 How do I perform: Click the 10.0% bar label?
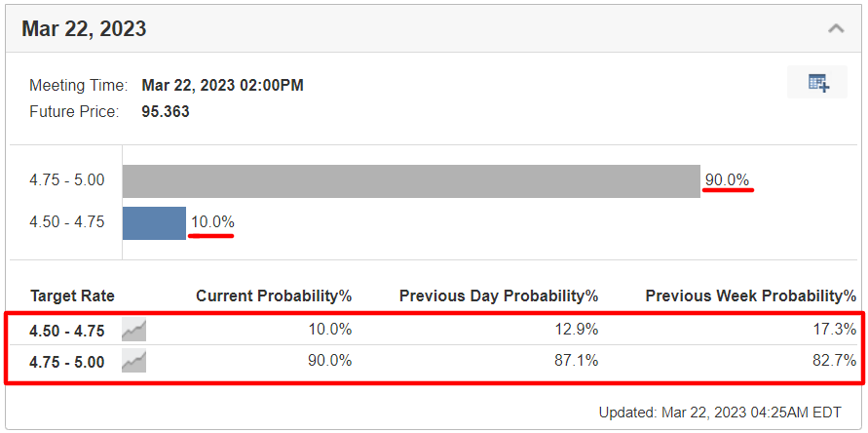[x=212, y=222]
